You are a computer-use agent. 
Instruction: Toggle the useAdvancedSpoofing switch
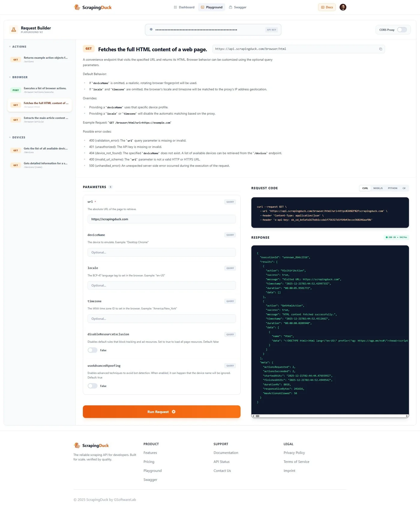92,386
